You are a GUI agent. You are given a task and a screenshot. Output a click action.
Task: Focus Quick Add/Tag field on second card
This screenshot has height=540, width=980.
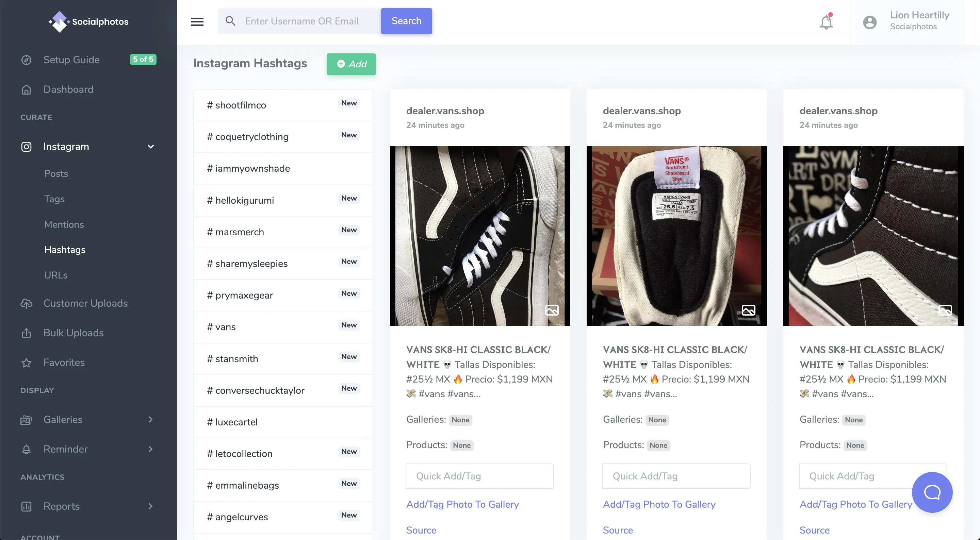click(676, 476)
